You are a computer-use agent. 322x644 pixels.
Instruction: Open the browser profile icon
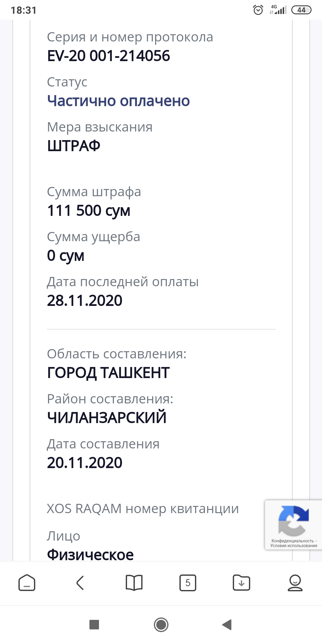tap(295, 583)
